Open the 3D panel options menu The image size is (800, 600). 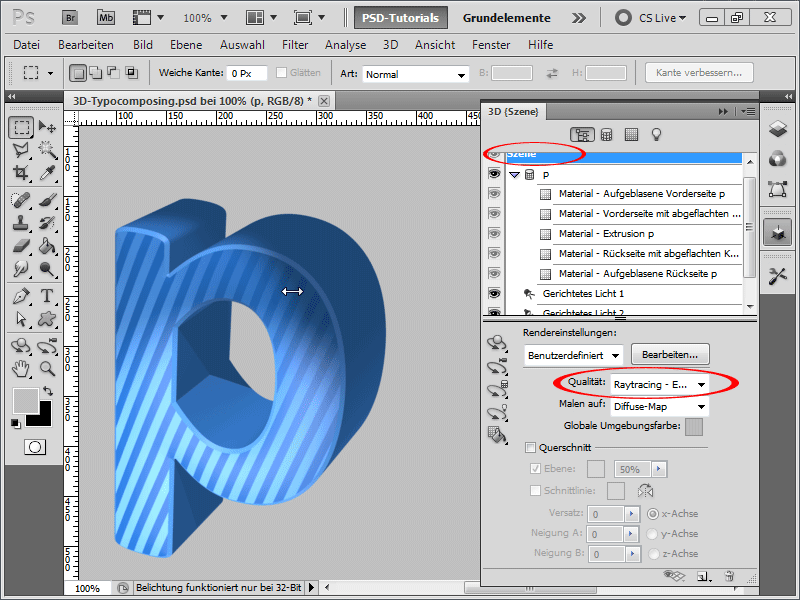[748, 111]
